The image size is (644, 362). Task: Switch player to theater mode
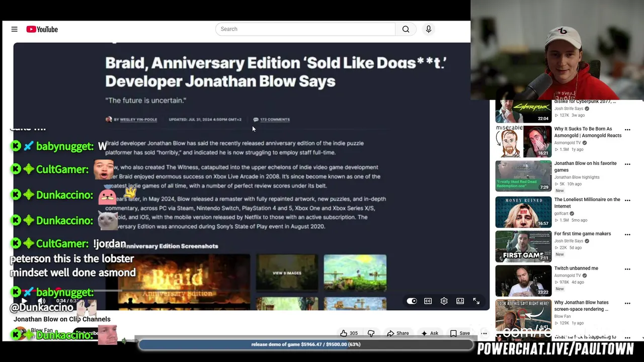point(460,301)
